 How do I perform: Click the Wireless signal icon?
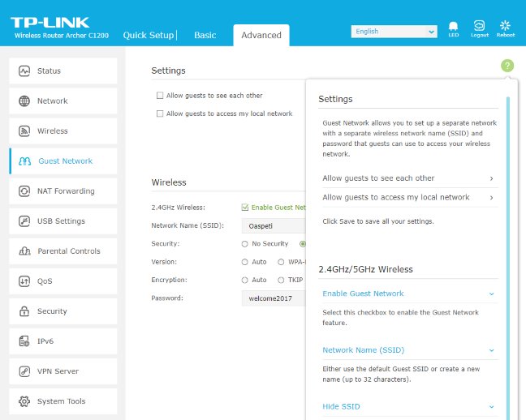[24, 131]
